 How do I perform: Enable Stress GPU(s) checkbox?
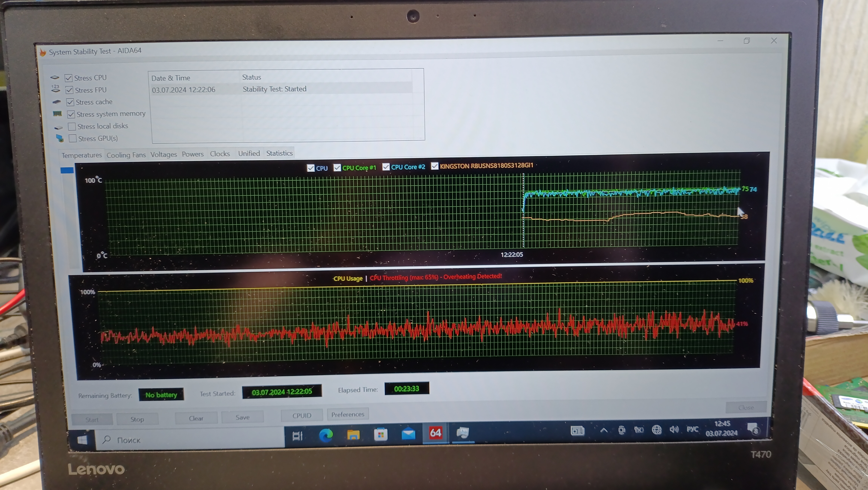click(x=72, y=139)
